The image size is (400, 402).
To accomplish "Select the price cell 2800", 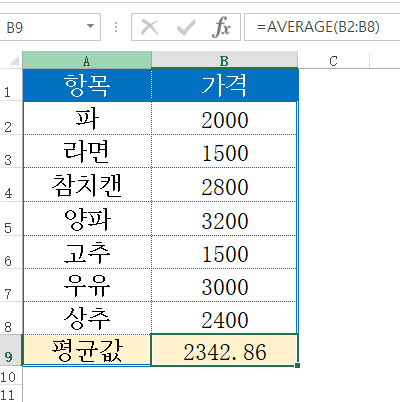I will (x=224, y=185).
